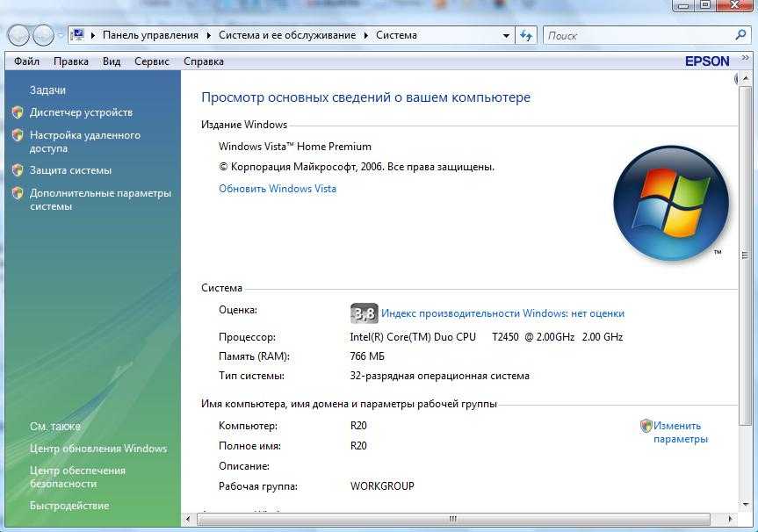
Task: Open the Сервис menu
Action: 152,61
